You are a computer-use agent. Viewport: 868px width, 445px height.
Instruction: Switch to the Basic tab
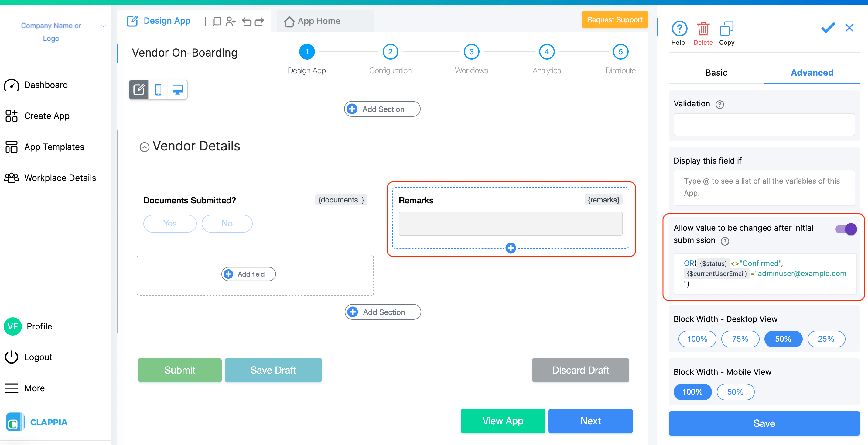tap(716, 72)
